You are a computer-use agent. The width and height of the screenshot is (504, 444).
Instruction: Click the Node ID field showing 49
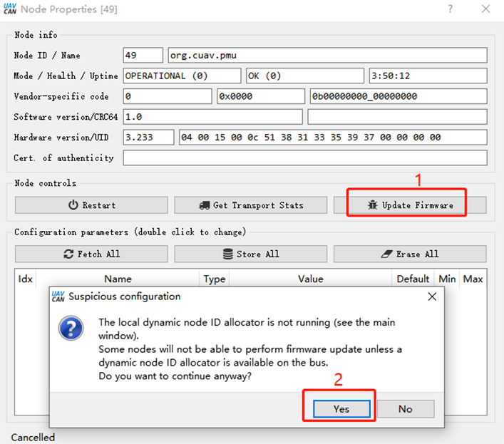143,56
